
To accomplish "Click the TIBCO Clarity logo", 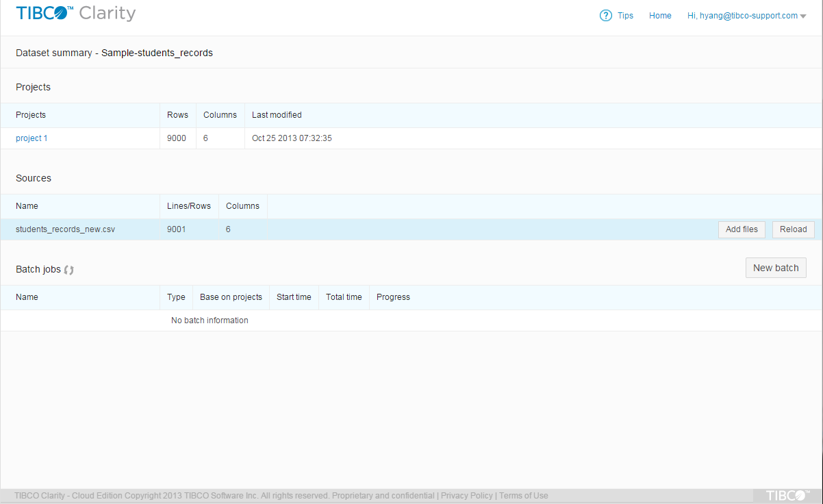I will click(76, 14).
